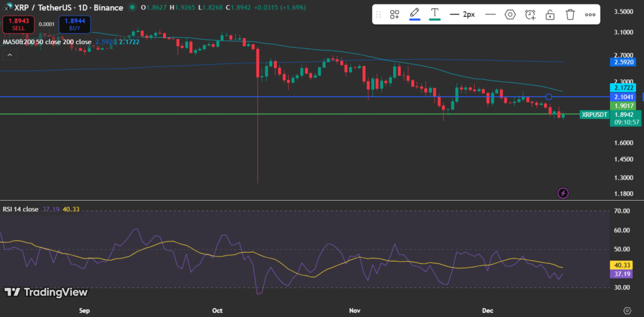
Task: Open the TradingView logo link
Action: coord(46,292)
